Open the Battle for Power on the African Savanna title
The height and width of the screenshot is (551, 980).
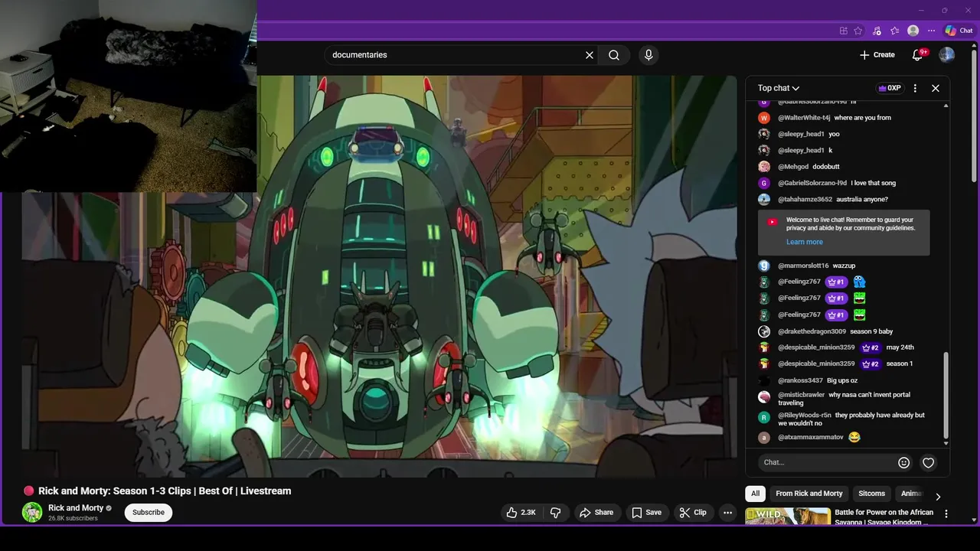(884, 517)
